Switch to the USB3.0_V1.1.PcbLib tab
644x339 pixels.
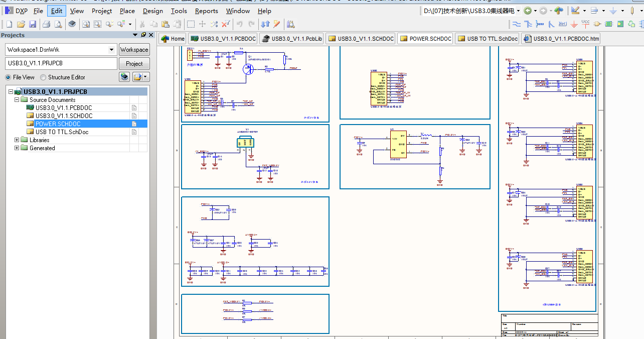pos(292,39)
